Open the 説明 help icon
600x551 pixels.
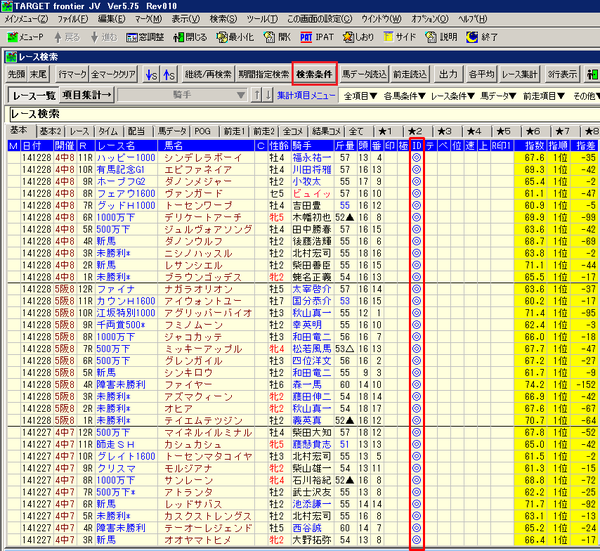click(441, 37)
